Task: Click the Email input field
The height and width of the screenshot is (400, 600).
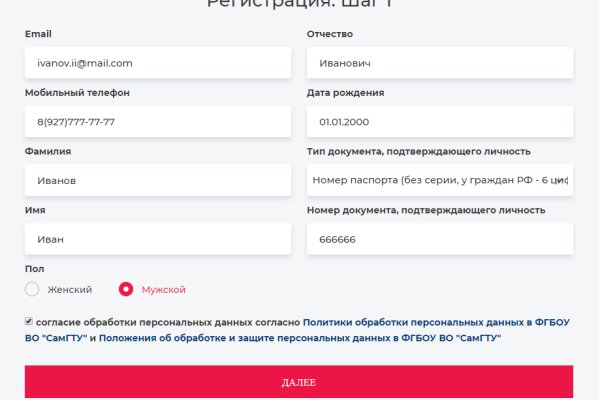Action: coord(157,63)
